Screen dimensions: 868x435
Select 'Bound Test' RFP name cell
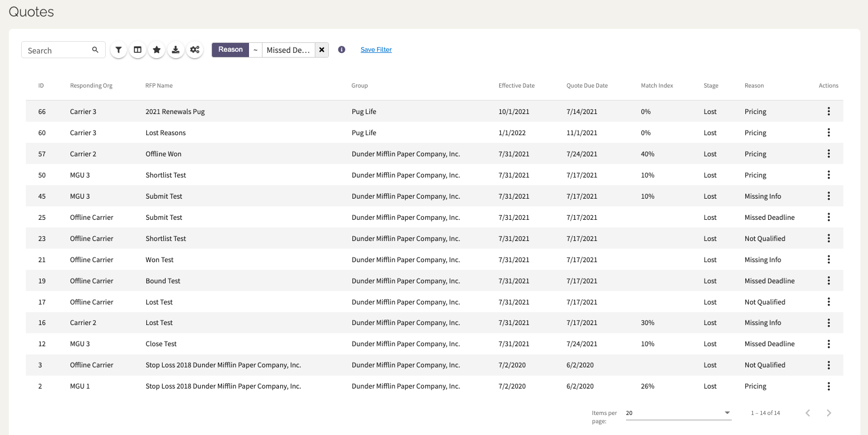tap(163, 281)
